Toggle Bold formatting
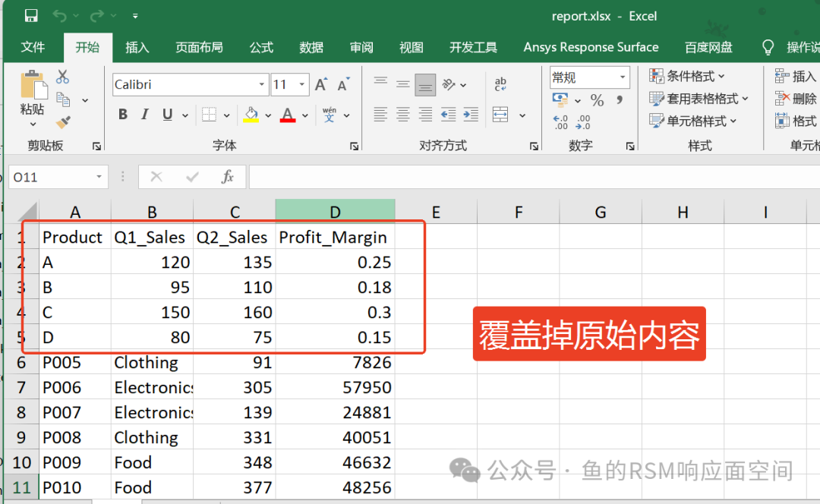Screen dimensions: 820x504 pos(123,115)
